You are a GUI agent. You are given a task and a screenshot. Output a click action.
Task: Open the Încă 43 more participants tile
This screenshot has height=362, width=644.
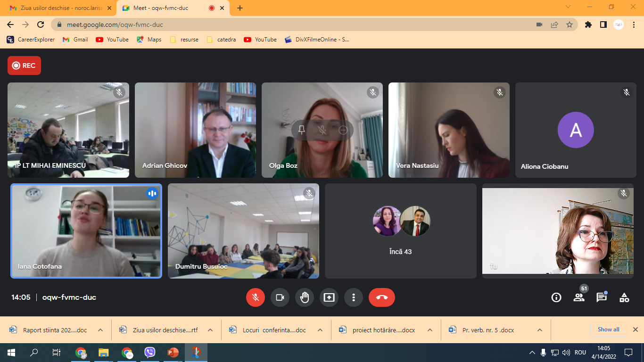click(401, 231)
